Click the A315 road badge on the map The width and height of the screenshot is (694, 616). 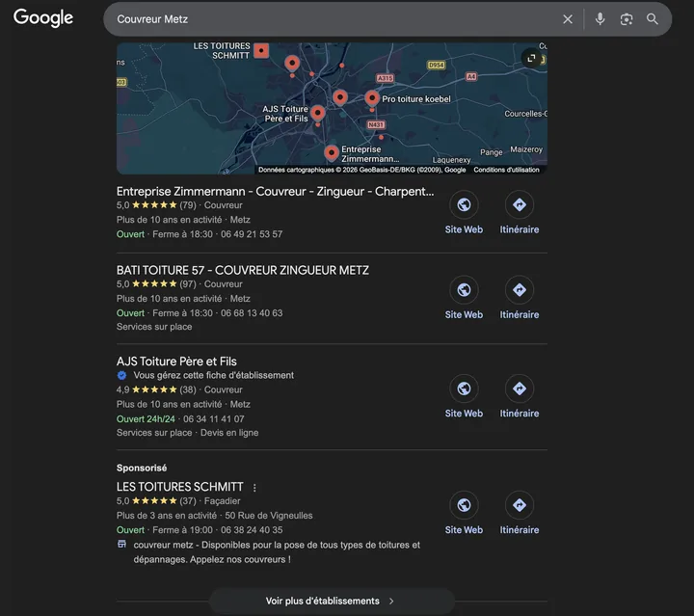coord(385,78)
